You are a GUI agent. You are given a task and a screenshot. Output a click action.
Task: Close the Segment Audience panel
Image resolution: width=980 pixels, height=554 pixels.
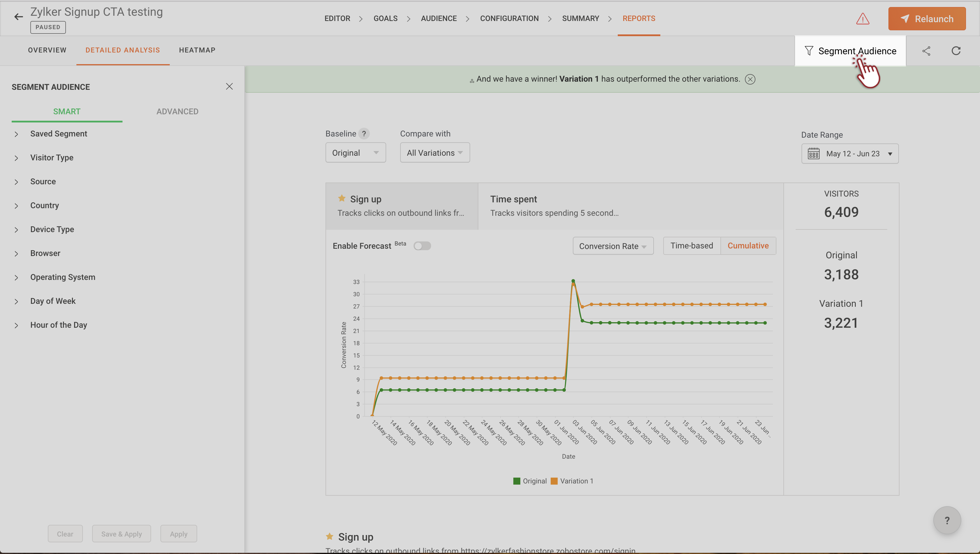(229, 86)
